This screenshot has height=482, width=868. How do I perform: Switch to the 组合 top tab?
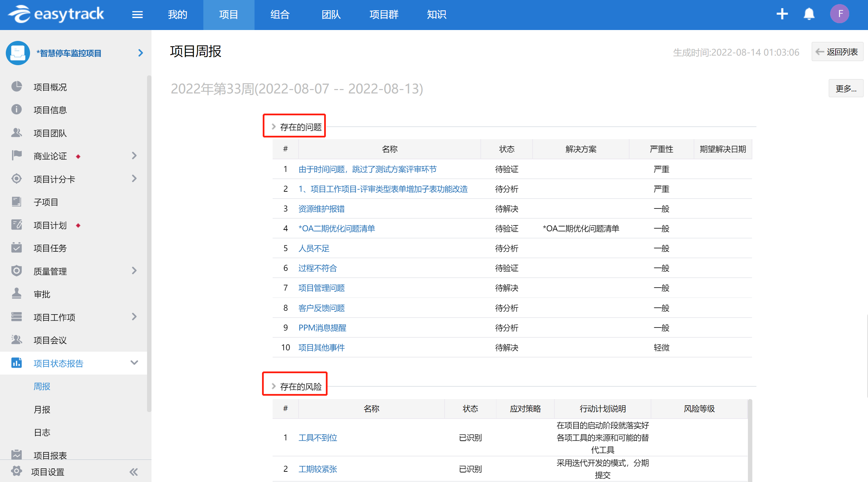click(280, 15)
